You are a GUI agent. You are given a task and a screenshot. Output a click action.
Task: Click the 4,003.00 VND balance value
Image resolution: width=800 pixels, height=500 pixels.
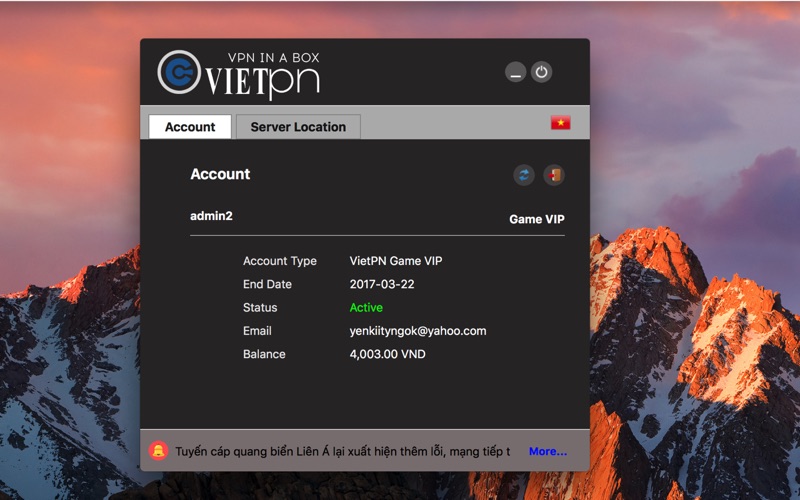tap(387, 354)
